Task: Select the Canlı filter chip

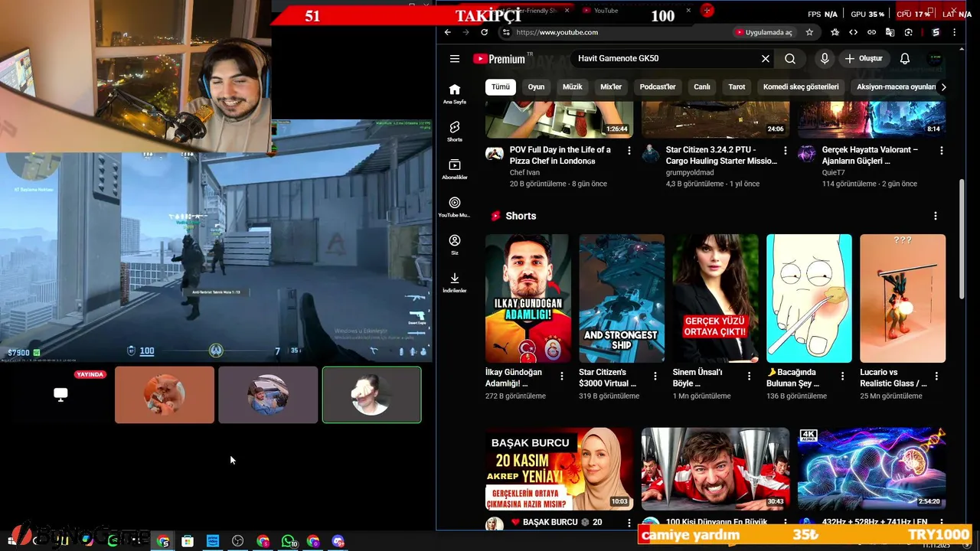Action: pos(702,86)
